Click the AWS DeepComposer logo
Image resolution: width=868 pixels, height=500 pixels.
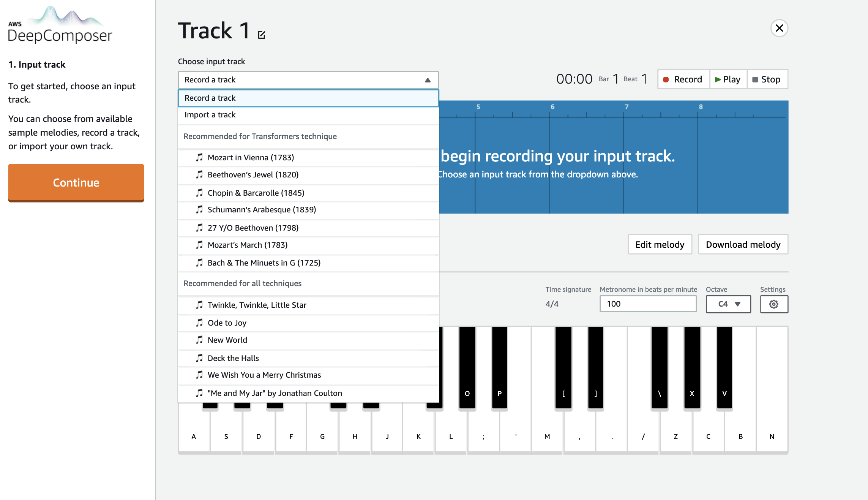click(60, 26)
